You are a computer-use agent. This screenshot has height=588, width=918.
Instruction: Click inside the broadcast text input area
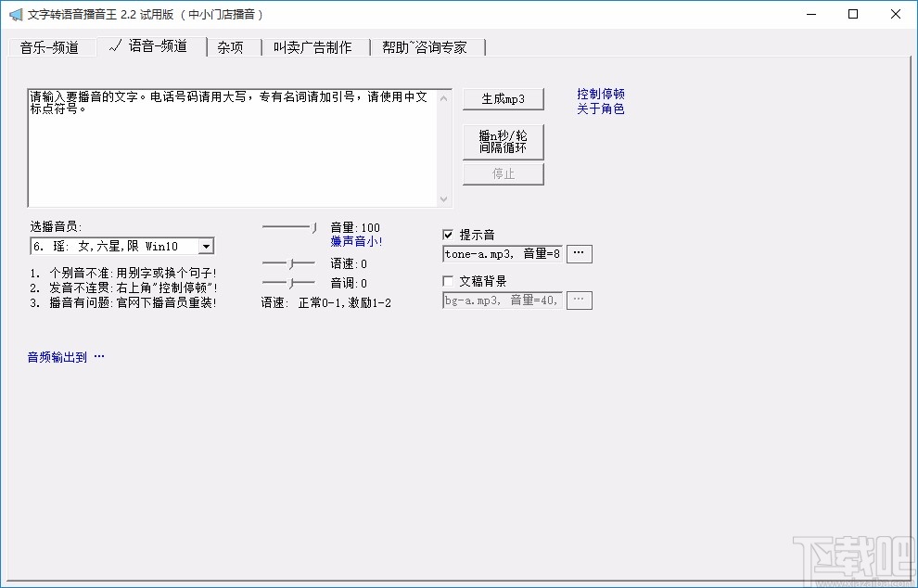click(x=232, y=148)
